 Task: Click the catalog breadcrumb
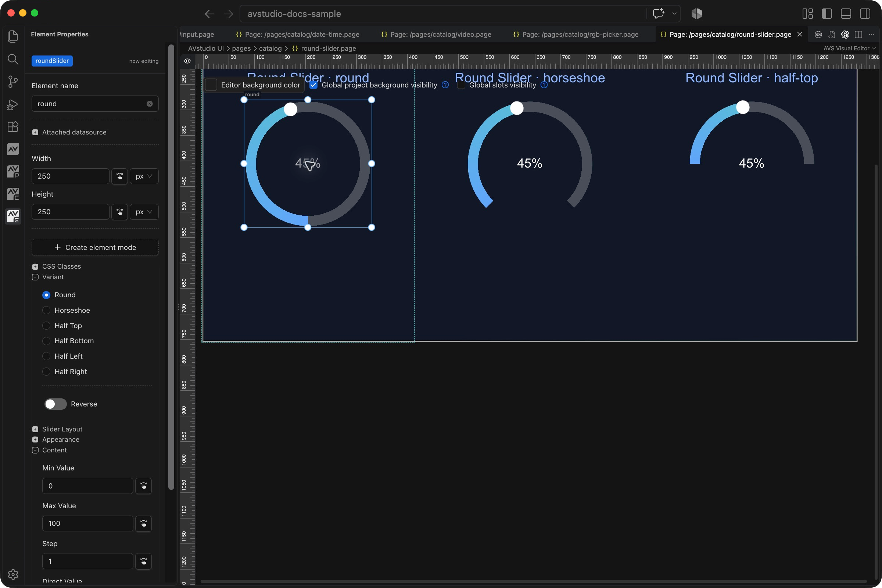[x=270, y=49]
